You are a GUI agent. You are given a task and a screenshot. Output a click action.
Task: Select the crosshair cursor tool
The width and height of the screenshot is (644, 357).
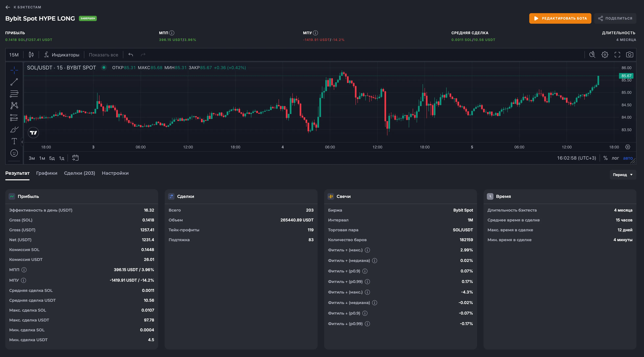pyautogui.click(x=14, y=70)
